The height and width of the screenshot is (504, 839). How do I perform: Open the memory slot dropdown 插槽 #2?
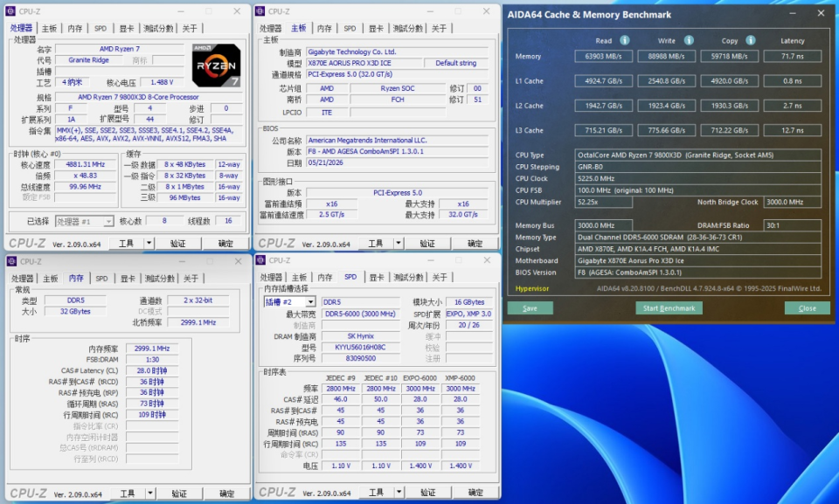coord(289,301)
